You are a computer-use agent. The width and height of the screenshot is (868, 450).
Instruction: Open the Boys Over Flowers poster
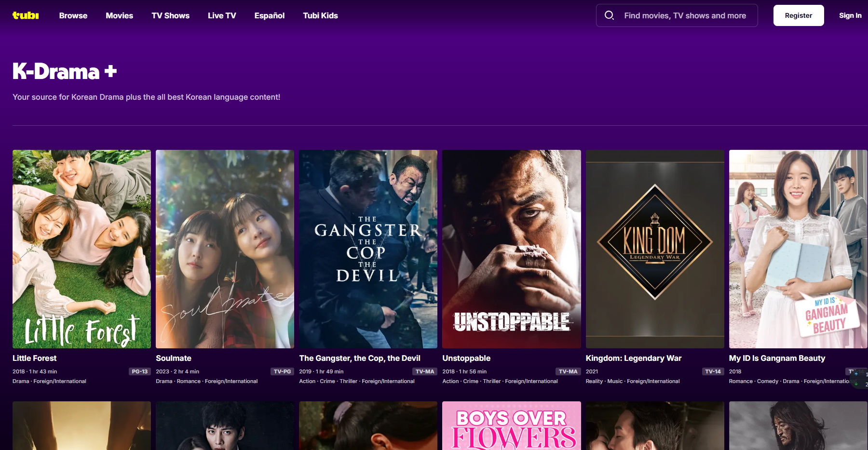(511, 426)
